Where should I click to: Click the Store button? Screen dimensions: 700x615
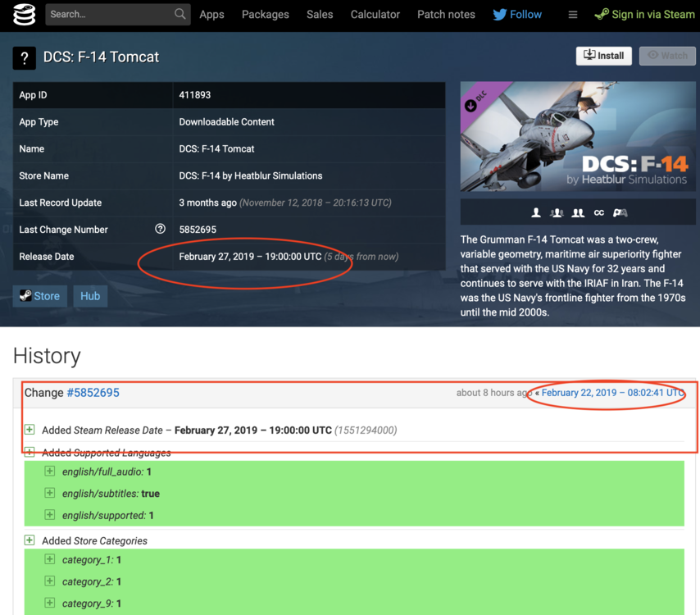tap(39, 296)
